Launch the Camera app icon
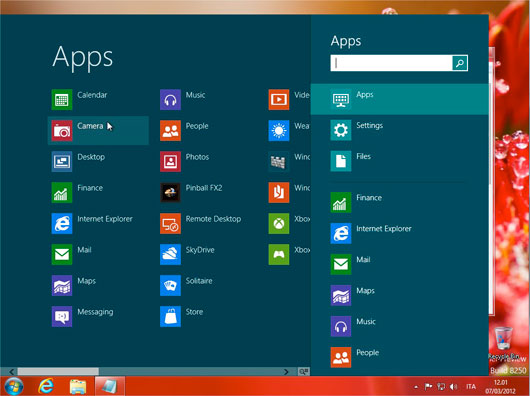530x396 pixels. click(x=62, y=131)
